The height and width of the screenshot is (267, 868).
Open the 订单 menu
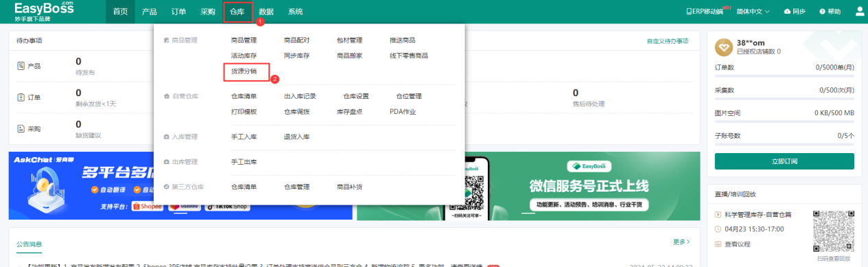pos(178,12)
